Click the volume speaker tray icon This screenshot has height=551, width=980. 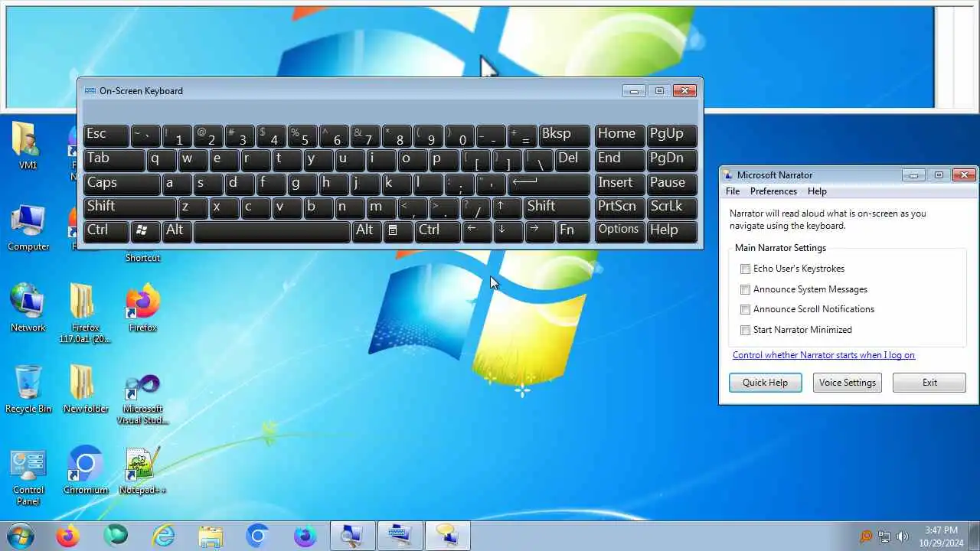[x=903, y=536]
